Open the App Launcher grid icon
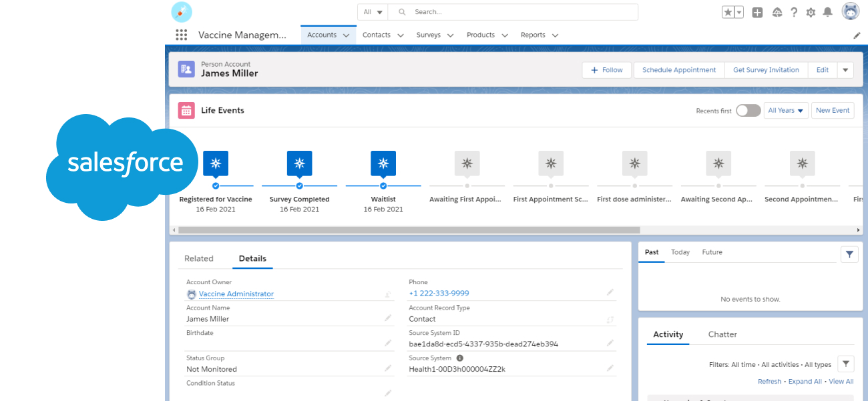The image size is (868, 401). coord(181,35)
